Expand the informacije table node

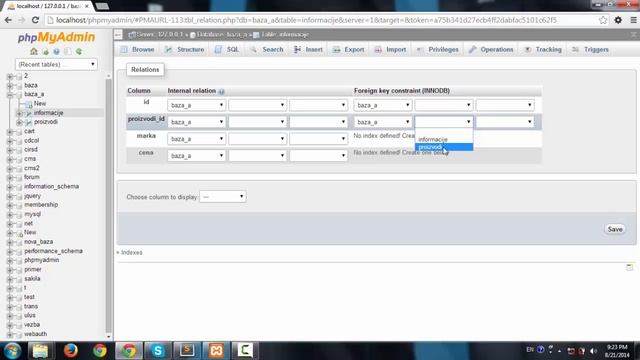tap(19, 113)
